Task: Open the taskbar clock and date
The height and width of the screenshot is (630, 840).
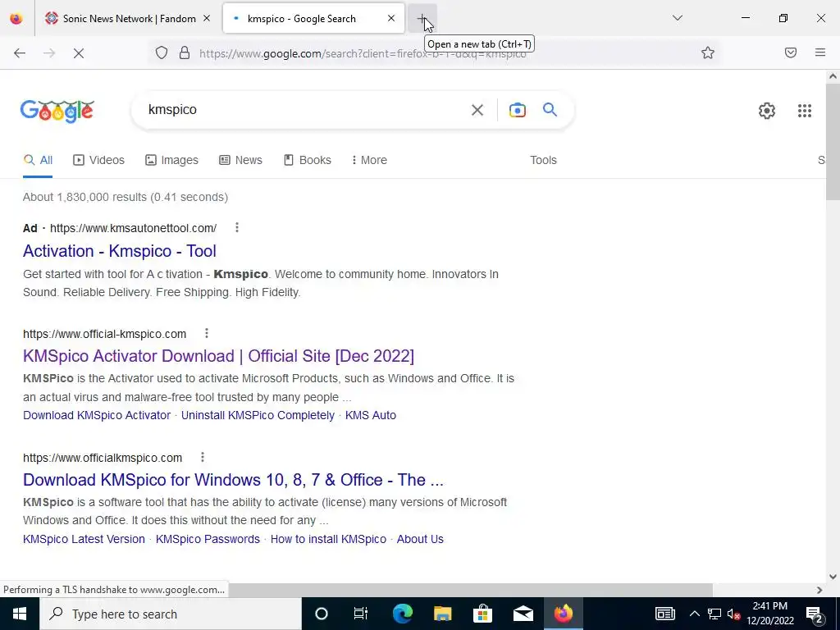Action: click(x=769, y=614)
